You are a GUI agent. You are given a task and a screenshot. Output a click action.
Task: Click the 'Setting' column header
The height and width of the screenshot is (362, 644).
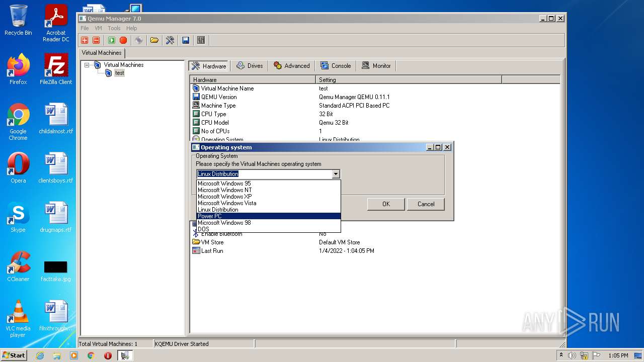(x=409, y=79)
